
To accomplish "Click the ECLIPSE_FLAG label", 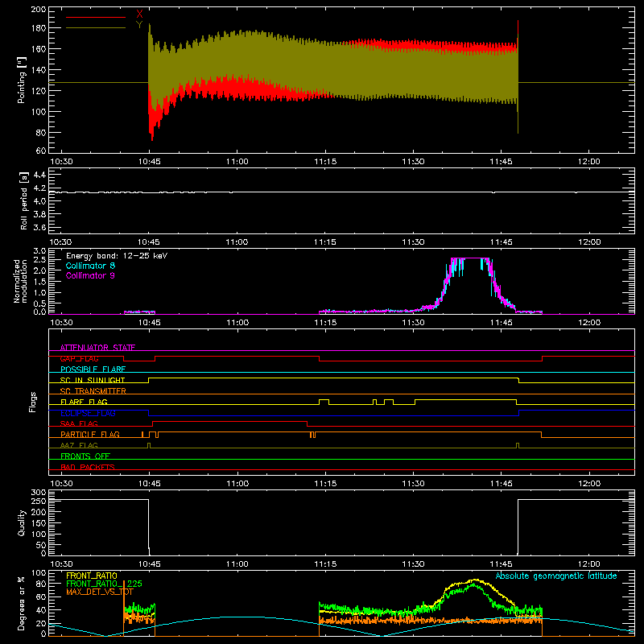I will click(88, 413).
